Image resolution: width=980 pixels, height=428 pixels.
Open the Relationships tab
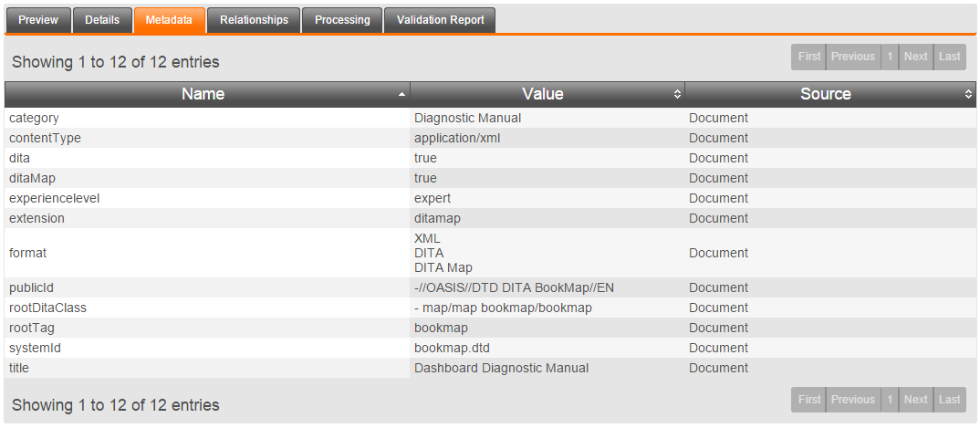pos(254,20)
